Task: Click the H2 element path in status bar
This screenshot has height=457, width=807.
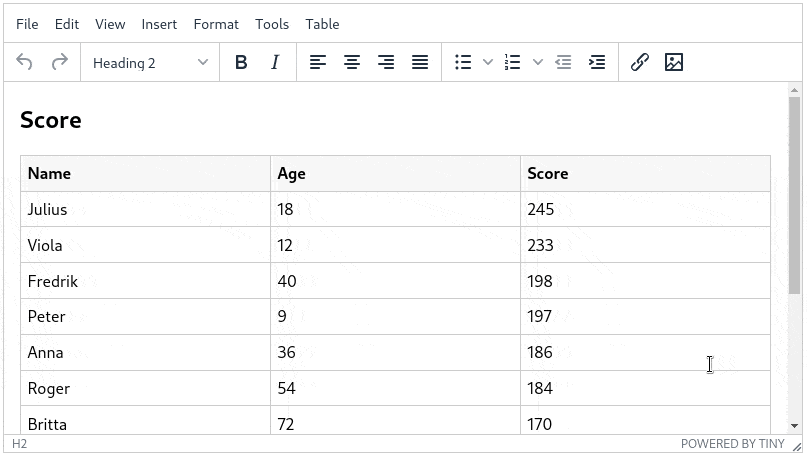Action: 19,444
